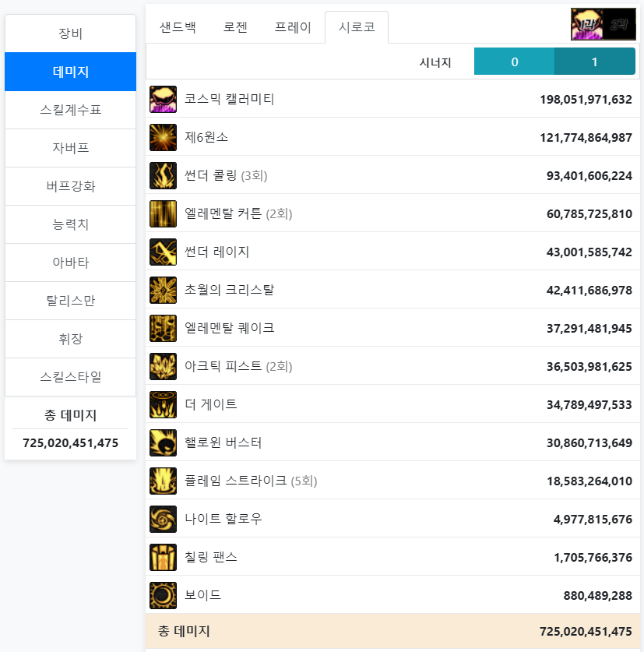This screenshot has width=644, height=652.
Task: Click damage value 36,503,981,625
Action: pyautogui.click(x=589, y=366)
